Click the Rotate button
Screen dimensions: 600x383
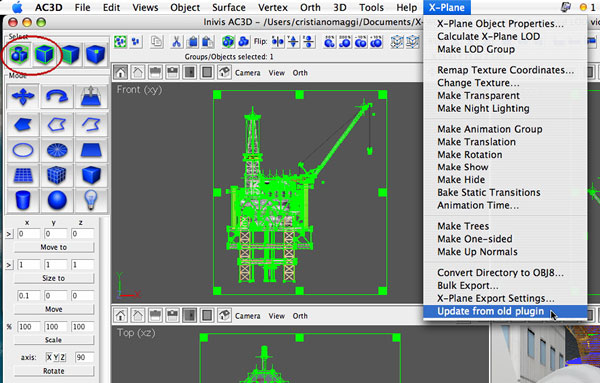point(54,371)
